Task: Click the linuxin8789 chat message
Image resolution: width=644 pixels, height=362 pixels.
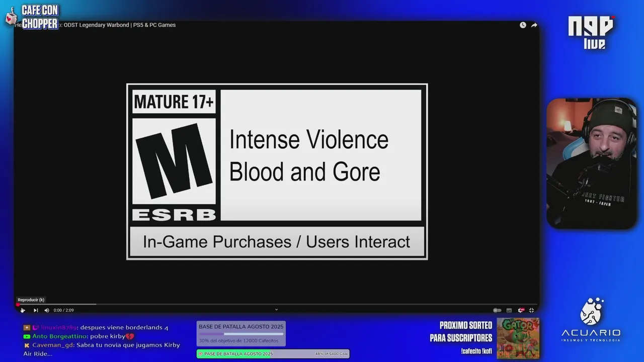Action: pyautogui.click(x=96, y=327)
